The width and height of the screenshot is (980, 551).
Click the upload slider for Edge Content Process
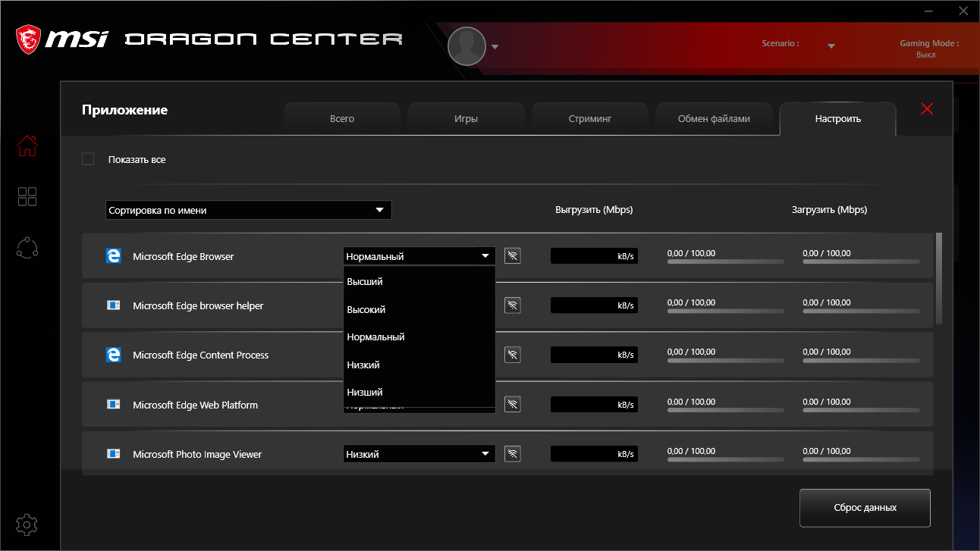tap(726, 360)
